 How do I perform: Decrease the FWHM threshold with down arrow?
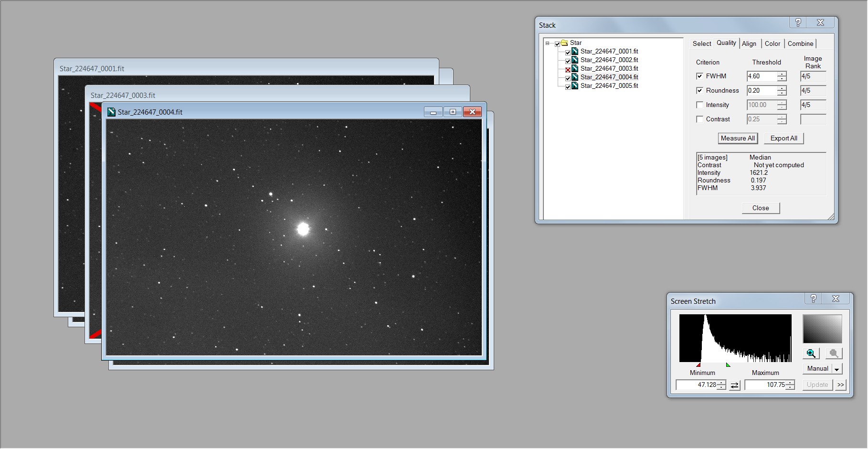tap(782, 79)
